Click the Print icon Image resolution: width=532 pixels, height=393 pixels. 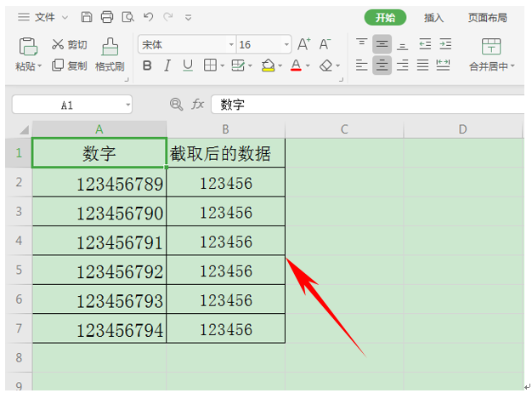(x=107, y=17)
